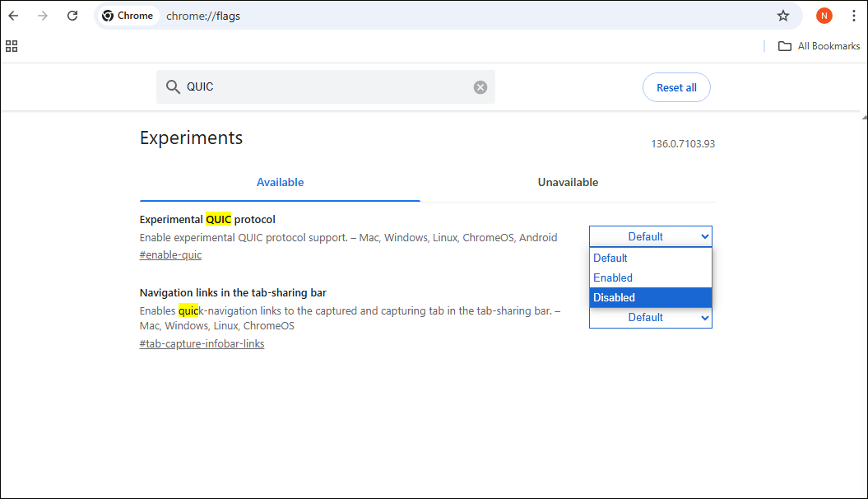The height and width of the screenshot is (499, 868).
Task: Pick Default option in the open list
Action: 650,258
